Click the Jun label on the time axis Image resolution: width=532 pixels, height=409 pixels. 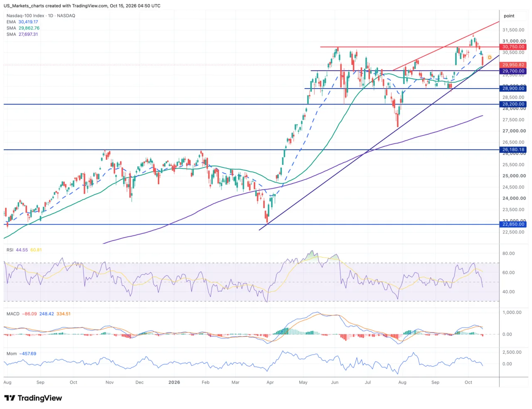(x=335, y=382)
